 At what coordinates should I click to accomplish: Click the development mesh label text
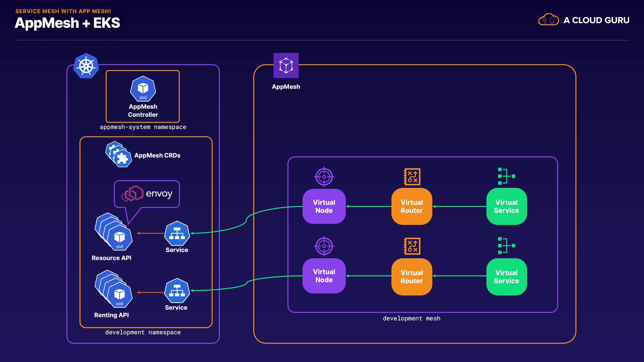coord(412,318)
